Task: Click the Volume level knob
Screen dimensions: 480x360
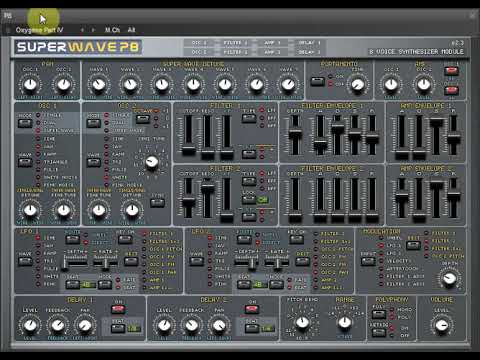Action: point(442,325)
